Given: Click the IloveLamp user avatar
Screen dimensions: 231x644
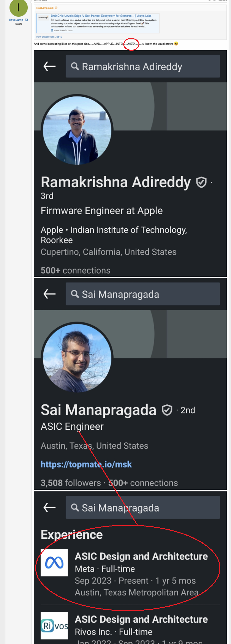Looking at the screenshot, I should pyautogui.click(x=18, y=8).
